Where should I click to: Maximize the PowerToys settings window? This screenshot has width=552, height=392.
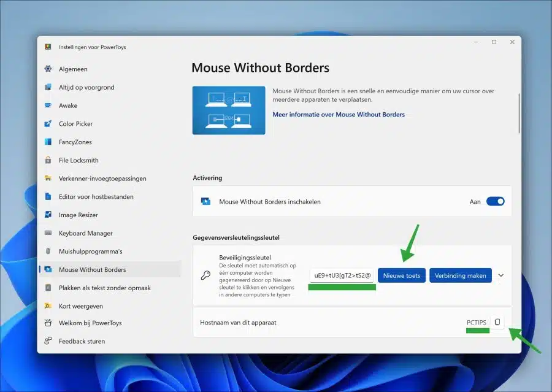494,42
